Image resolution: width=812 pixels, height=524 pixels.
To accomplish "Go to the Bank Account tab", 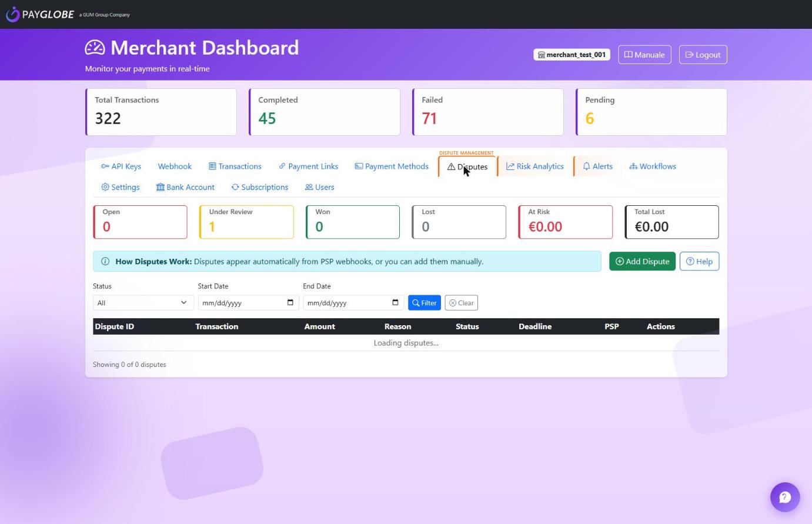I will click(185, 187).
